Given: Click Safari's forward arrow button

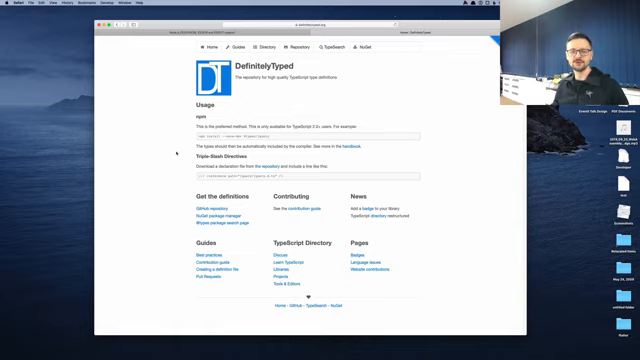Looking at the screenshot, I should click(124, 25).
